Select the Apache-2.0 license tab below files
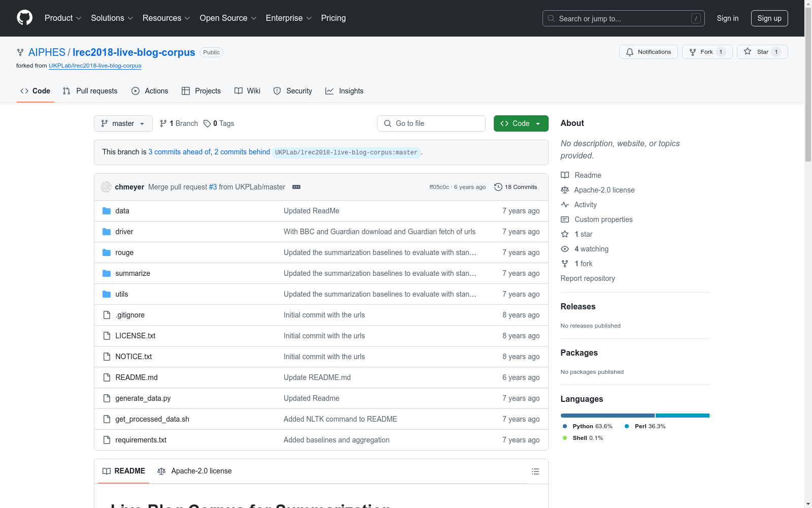This screenshot has height=508, width=812. coord(195,471)
